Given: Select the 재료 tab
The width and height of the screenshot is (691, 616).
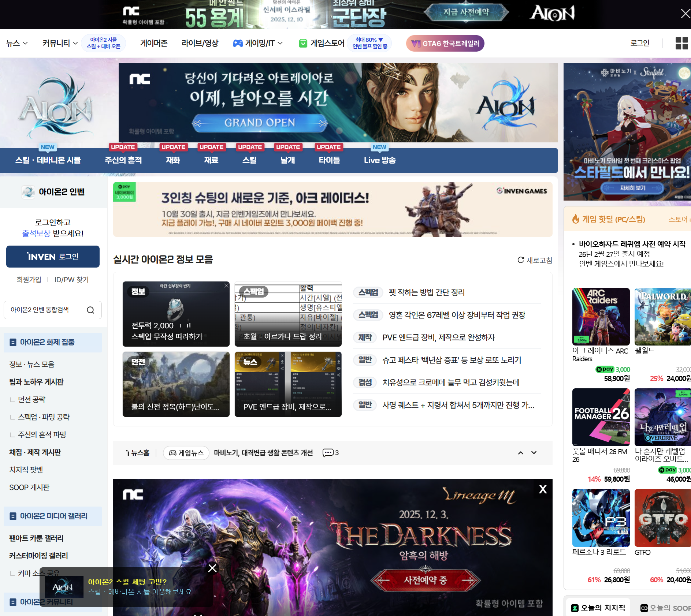Looking at the screenshot, I should click(x=211, y=160).
